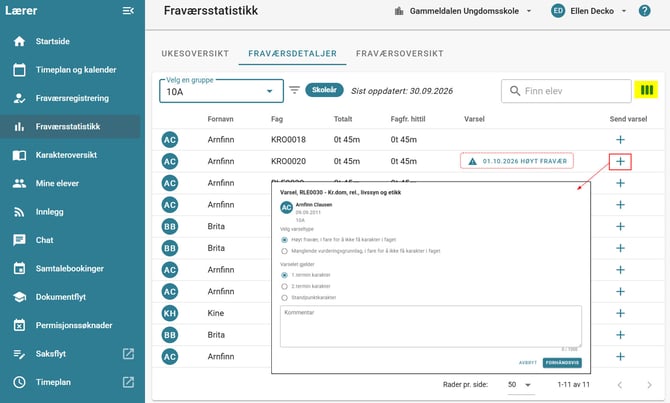Sort by Fornavn column header
670x403 pixels.
click(220, 119)
